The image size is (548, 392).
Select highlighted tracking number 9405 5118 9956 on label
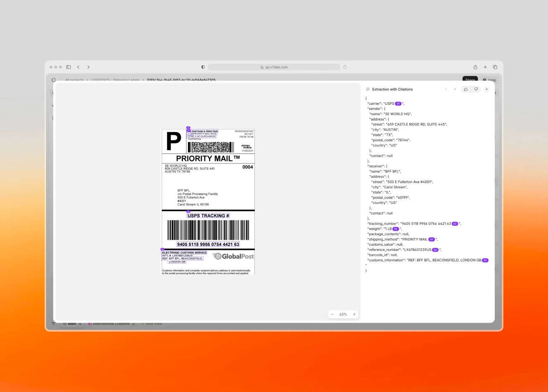pos(208,244)
